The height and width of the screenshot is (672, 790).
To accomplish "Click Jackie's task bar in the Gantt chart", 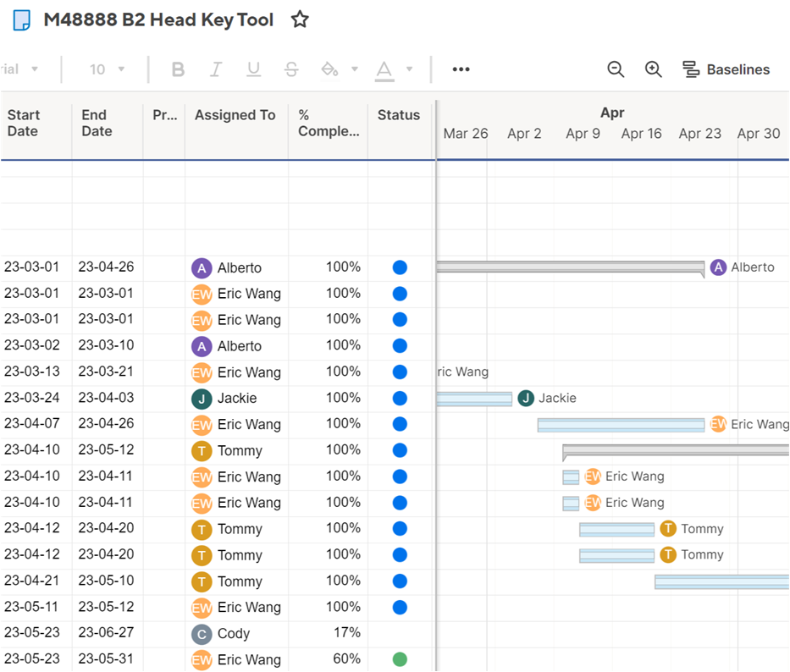I will pyautogui.click(x=474, y=399).
